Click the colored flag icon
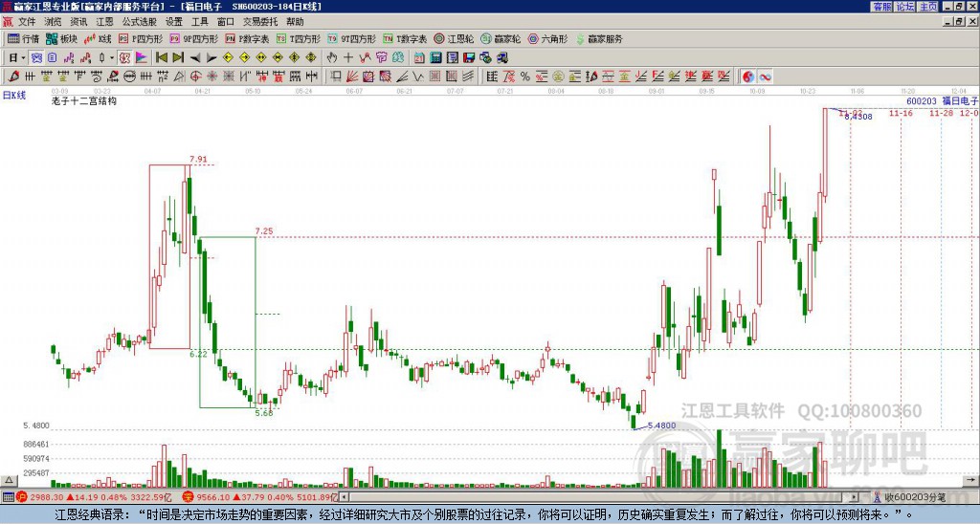Viewport: 980px width, 524px height. pos(142,58)
